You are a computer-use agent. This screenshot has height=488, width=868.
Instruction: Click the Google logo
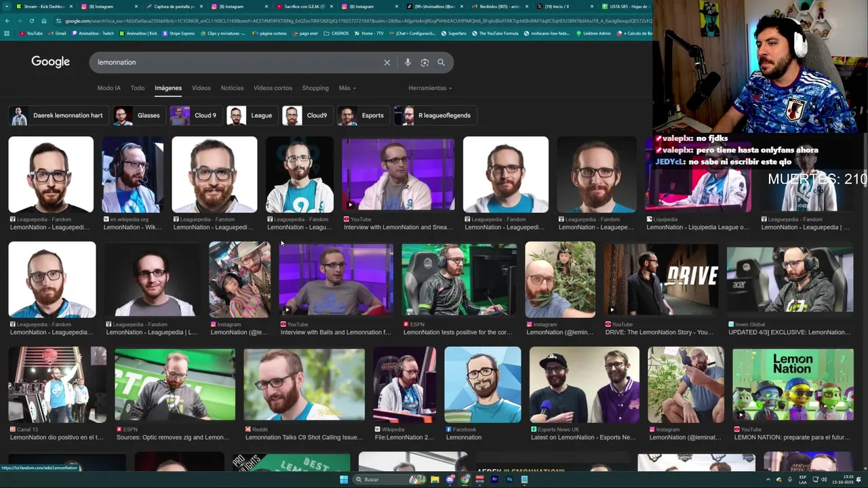51,62
